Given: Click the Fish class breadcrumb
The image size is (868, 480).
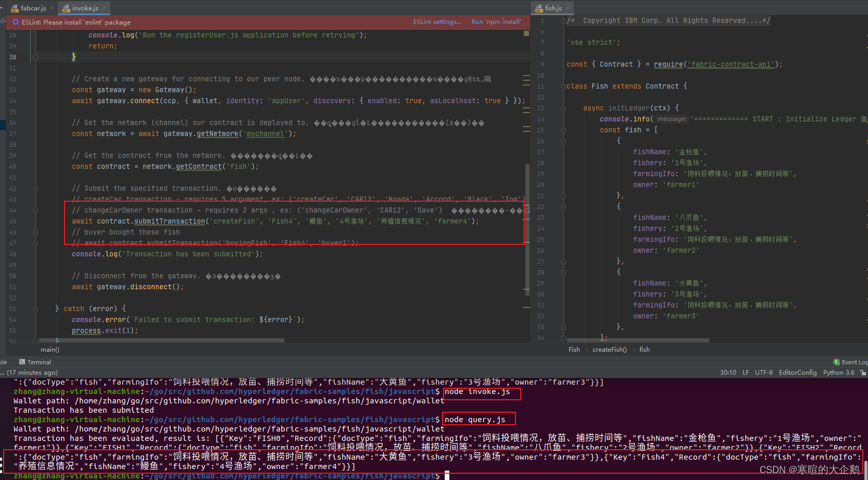Looking at the screenshot, I should tap(574, 350).
